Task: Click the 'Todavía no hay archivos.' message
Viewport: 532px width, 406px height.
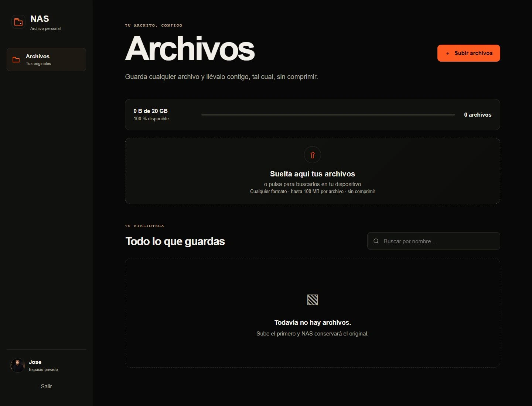Action: 313,323
